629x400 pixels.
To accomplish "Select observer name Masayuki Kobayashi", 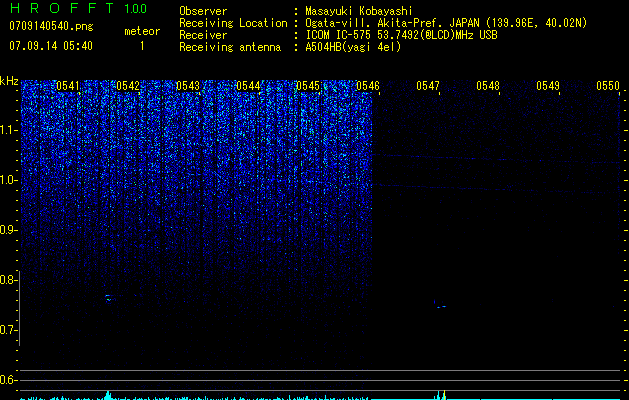I will click(359, 11).
